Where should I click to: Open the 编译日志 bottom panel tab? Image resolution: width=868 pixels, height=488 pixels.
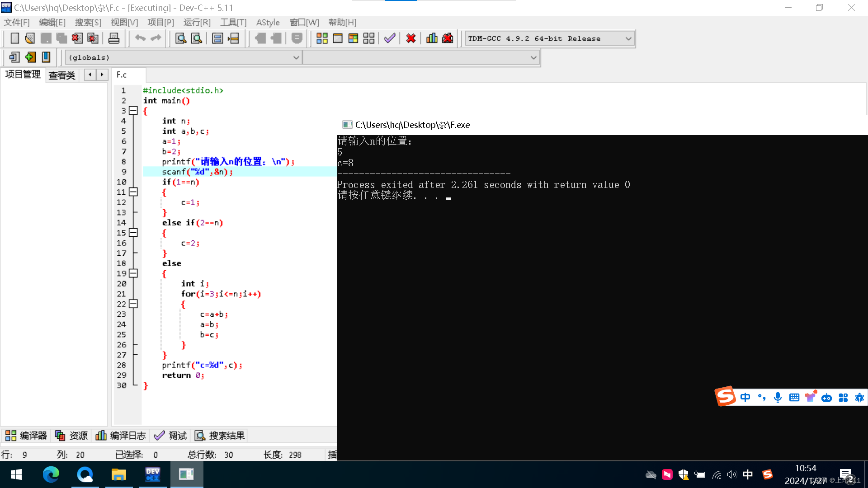pyautogui.click(x=121, y=436)
